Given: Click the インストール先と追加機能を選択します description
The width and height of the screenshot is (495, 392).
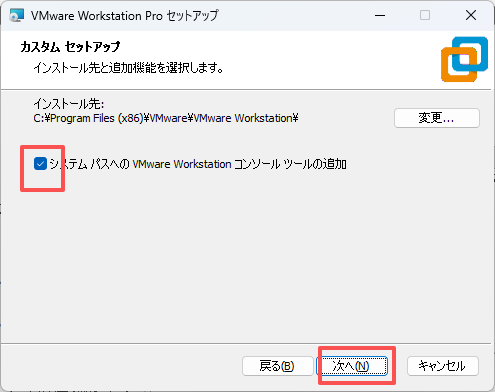Looking at the screenshot, I should coord(128,68).
